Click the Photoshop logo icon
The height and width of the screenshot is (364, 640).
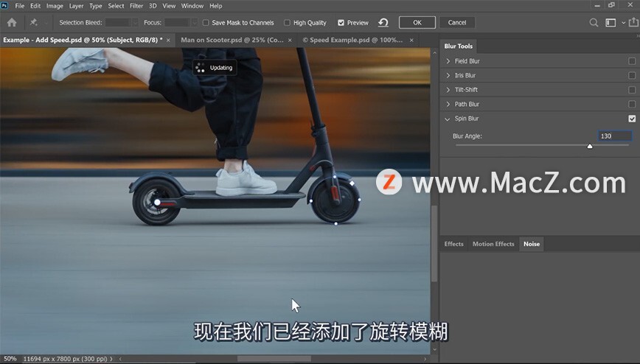click(5, 5)
